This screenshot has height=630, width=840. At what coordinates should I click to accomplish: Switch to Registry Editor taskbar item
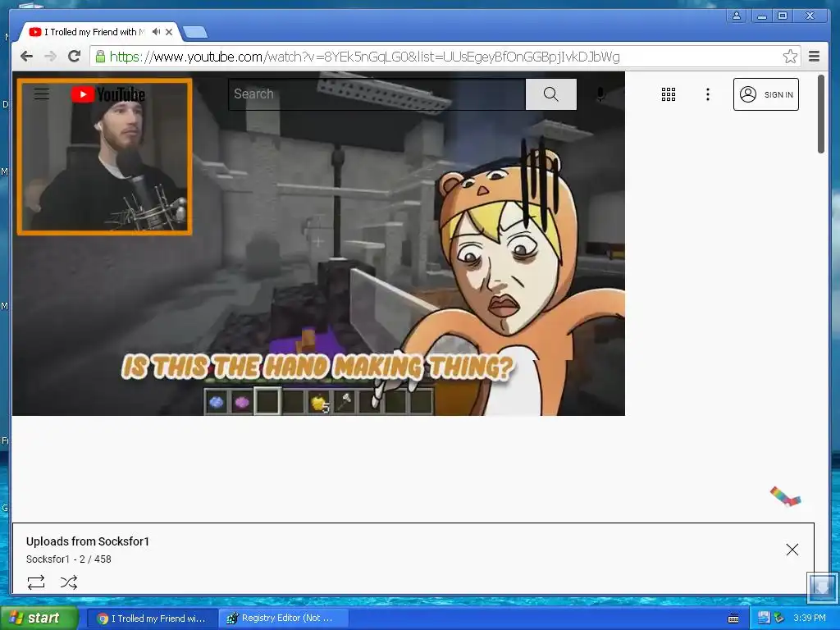pos(283,619)
